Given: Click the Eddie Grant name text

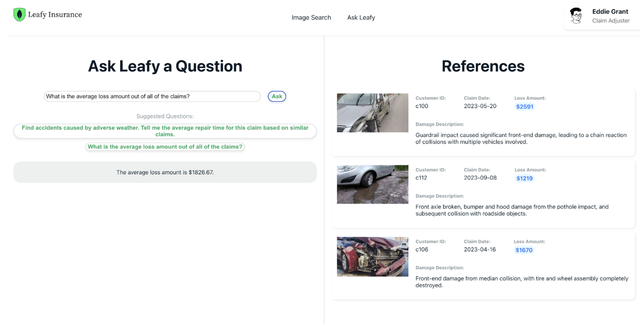Looking at the screenshot, I should [610, 11].
